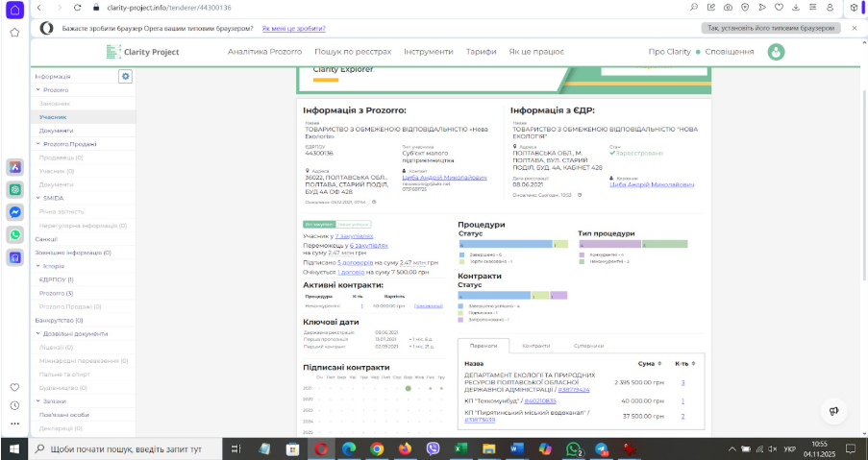Open Opera history clock icon
868x460 pixels.
tap(15, 406)
